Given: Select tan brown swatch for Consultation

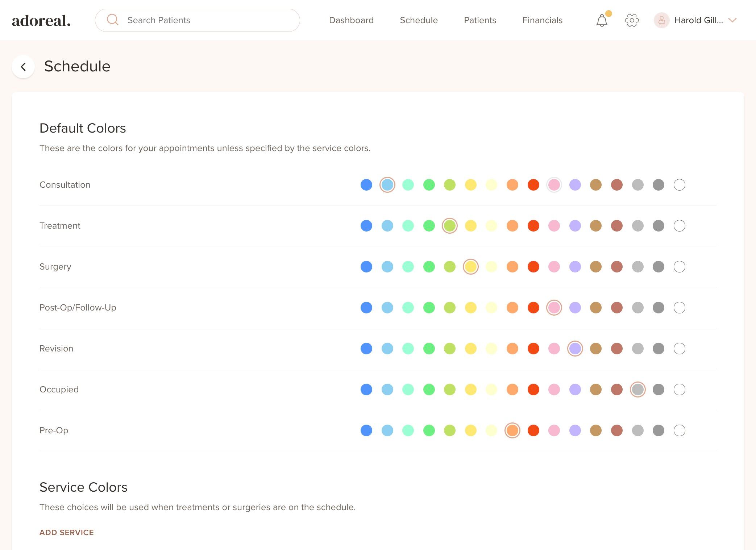Looking at the screenshot, I should click(x=595, y=185).
